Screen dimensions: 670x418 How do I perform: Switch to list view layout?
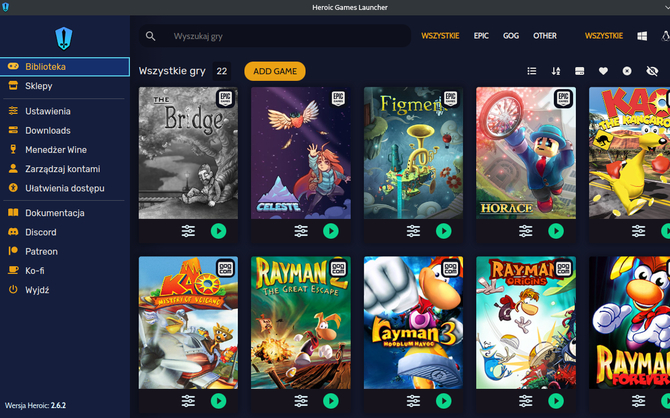[532, 71]
